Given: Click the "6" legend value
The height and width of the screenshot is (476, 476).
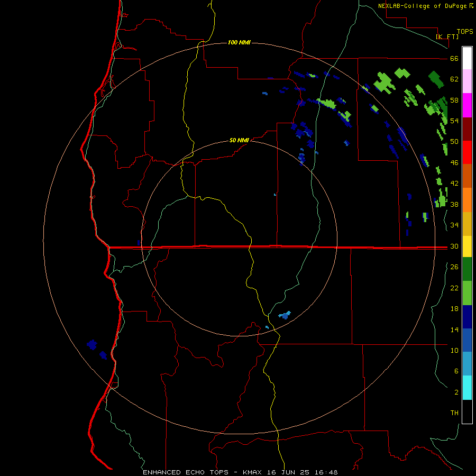Looking at the screenshot, I should pos(456,371).
